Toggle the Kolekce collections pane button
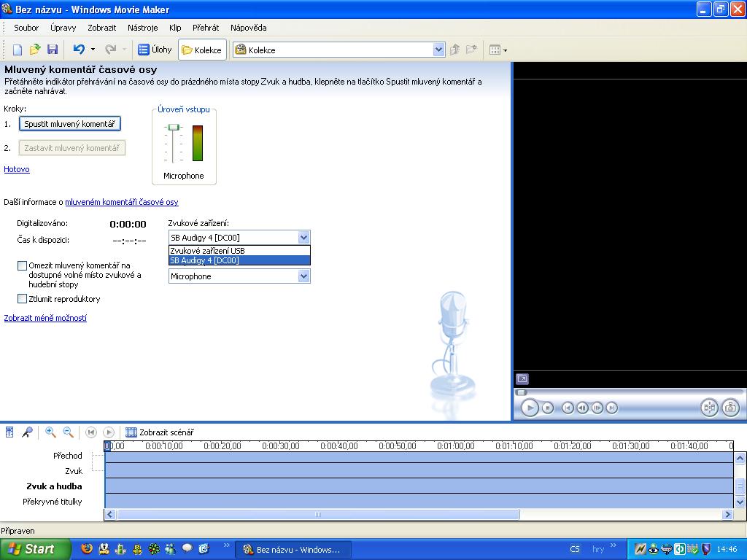 click(203, 50)
